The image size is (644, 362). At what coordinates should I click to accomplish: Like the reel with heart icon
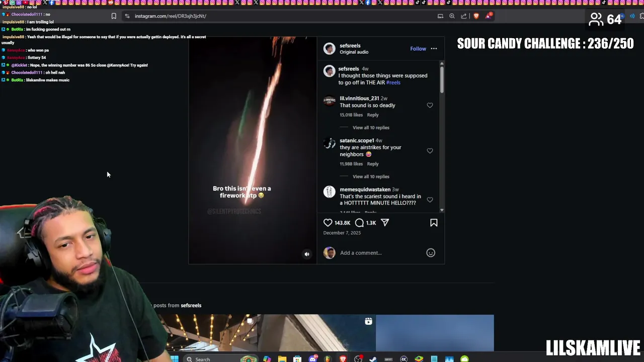(328, 223)
